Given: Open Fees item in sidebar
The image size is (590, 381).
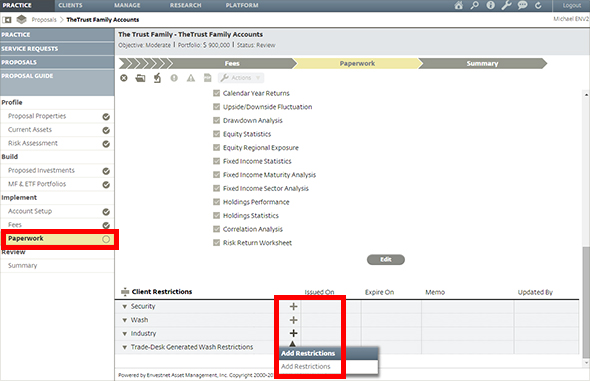Looking at the screenshot, I should [x=57, y=225].
